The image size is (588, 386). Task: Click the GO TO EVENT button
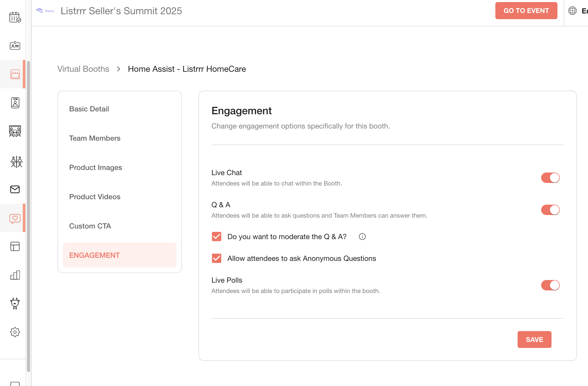pos(526,11)
